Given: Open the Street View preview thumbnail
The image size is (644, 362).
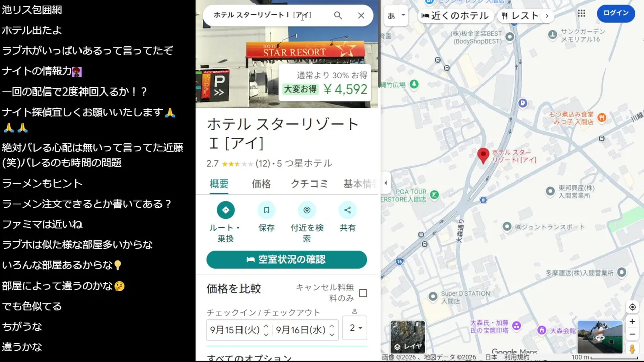Looking at the screenshot, I should tap(600, 337).
